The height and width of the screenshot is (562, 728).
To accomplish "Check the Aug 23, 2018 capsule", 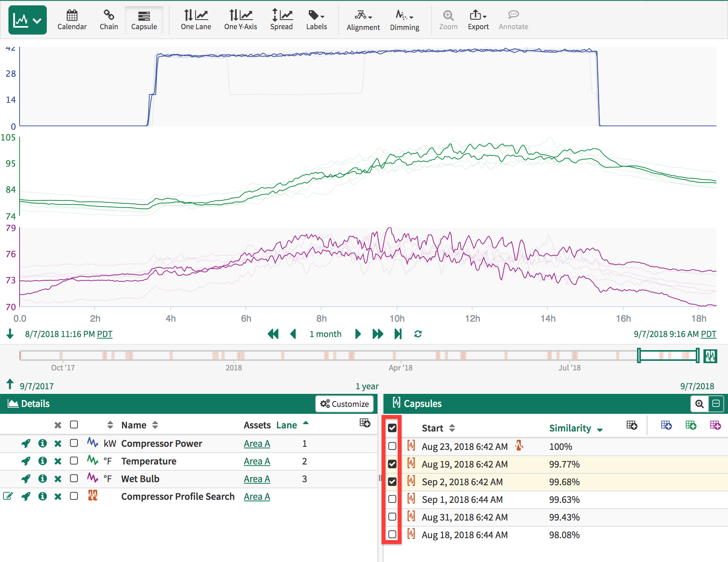I will [392, 446].
